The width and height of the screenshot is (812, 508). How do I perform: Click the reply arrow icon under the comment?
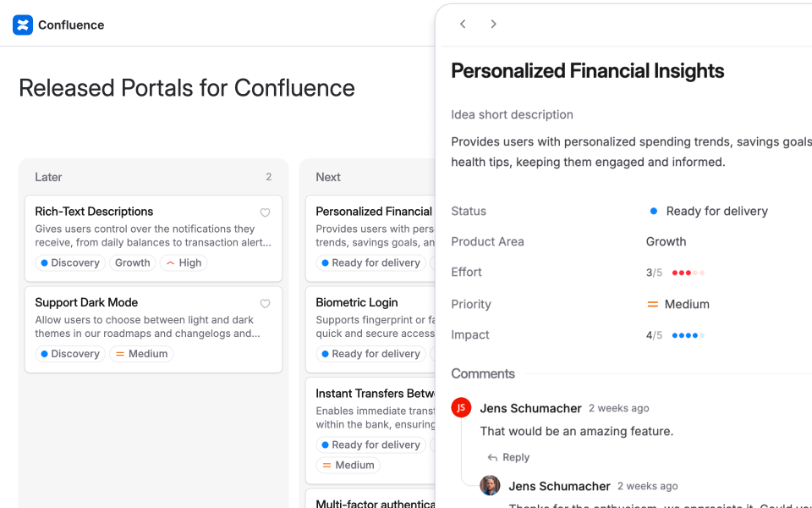492,457
